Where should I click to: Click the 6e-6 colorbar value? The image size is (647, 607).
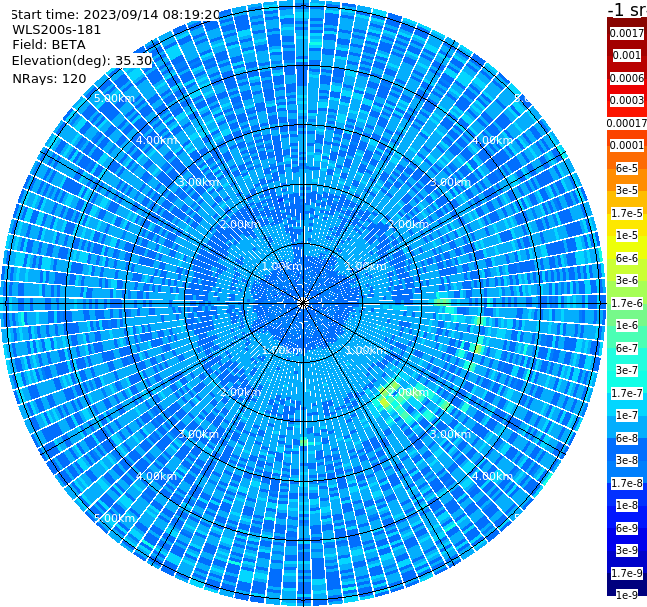[627, 258]
